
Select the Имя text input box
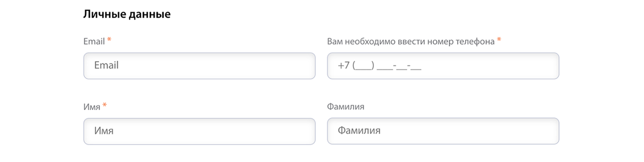click(x=199, y=131)
